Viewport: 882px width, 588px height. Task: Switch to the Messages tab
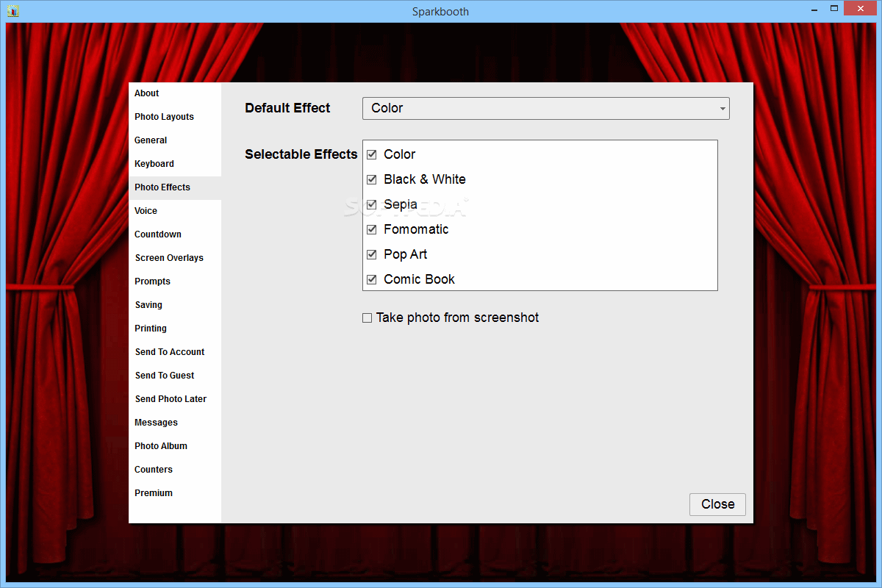coord(175,423)
